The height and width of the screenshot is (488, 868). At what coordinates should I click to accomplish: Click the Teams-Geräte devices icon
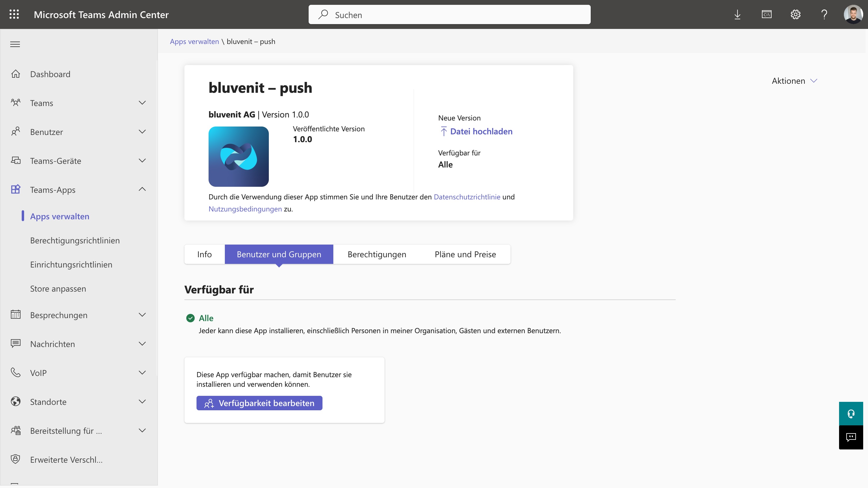[15, 161]
